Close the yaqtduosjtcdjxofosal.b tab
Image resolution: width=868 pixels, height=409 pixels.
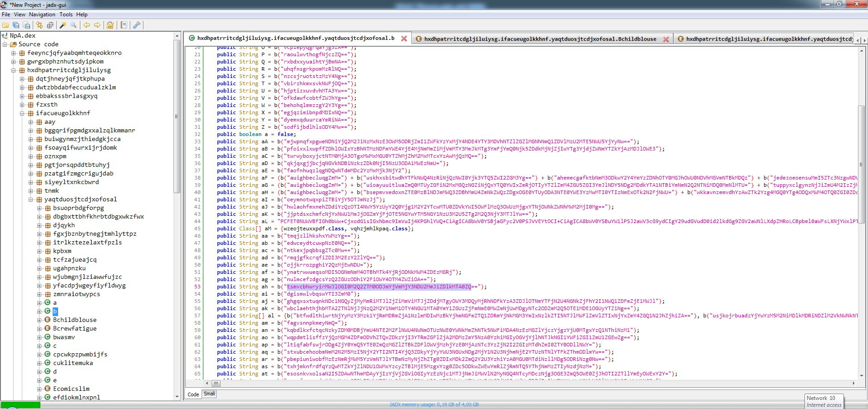click(404, 39)
